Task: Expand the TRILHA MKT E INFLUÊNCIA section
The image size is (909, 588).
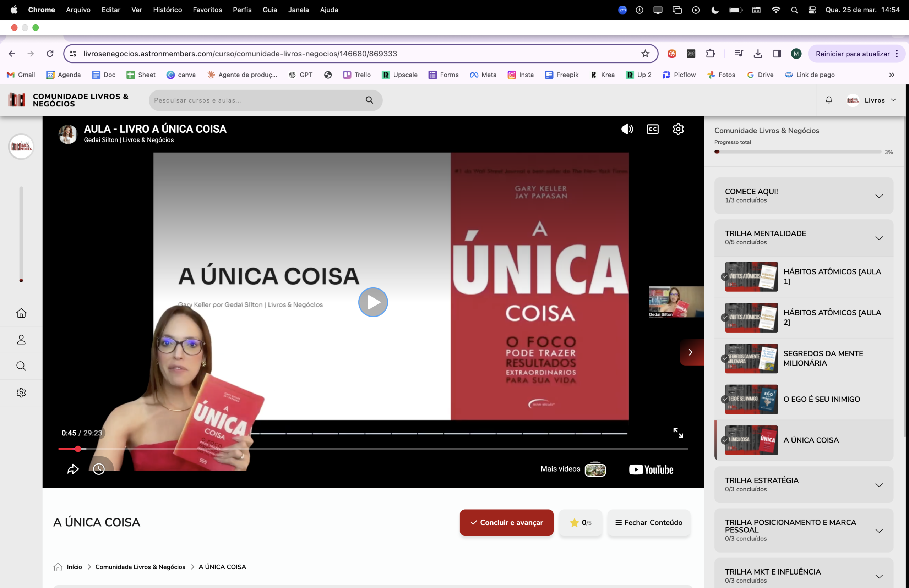Action: pos(804,576)
